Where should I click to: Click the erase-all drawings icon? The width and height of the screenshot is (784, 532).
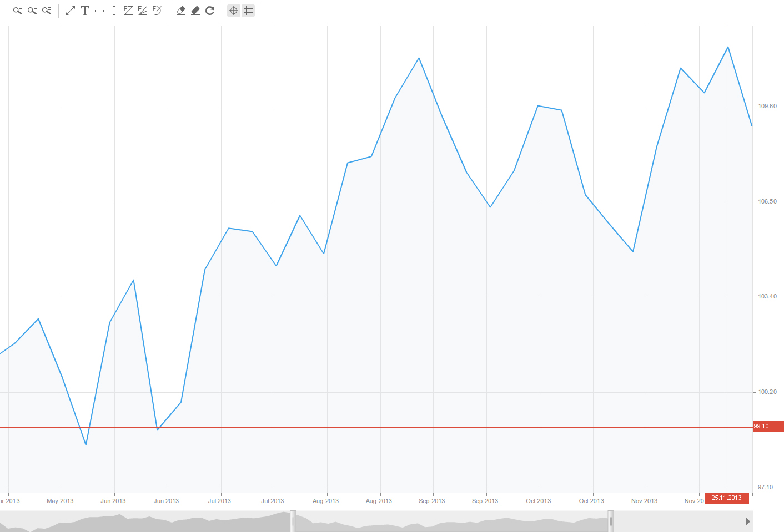195,10
